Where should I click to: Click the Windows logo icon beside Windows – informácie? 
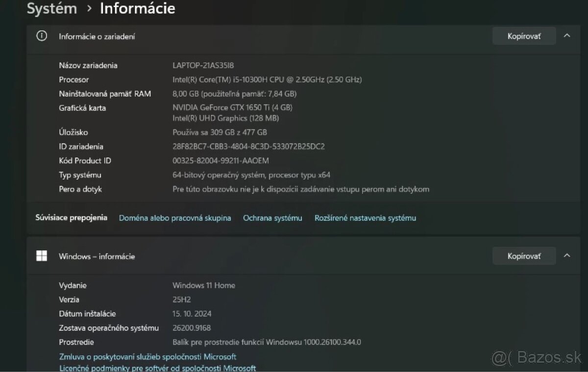(42, 256)
